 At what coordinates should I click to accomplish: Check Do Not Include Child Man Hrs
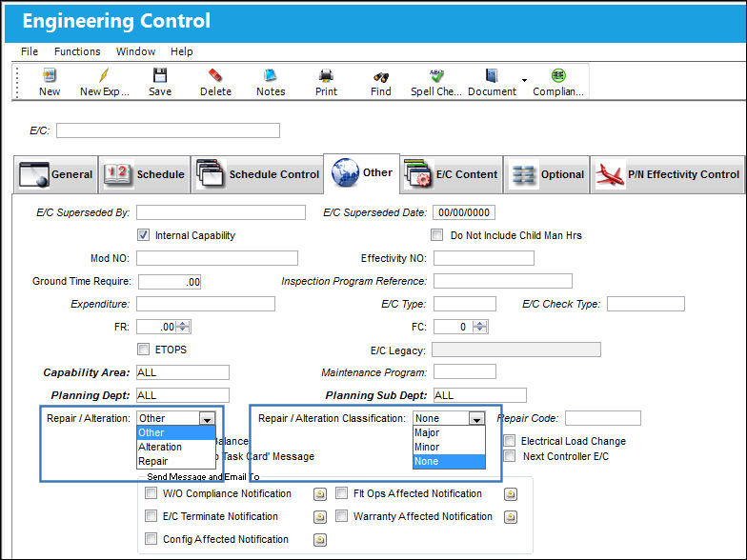436,234
